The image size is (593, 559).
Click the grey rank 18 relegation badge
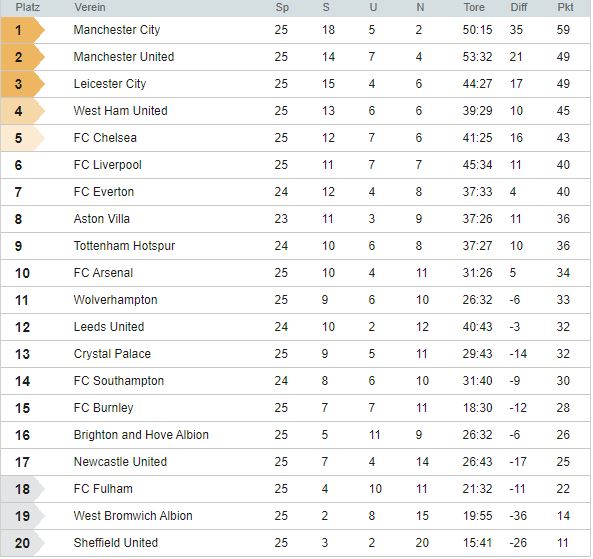[23, 489]
